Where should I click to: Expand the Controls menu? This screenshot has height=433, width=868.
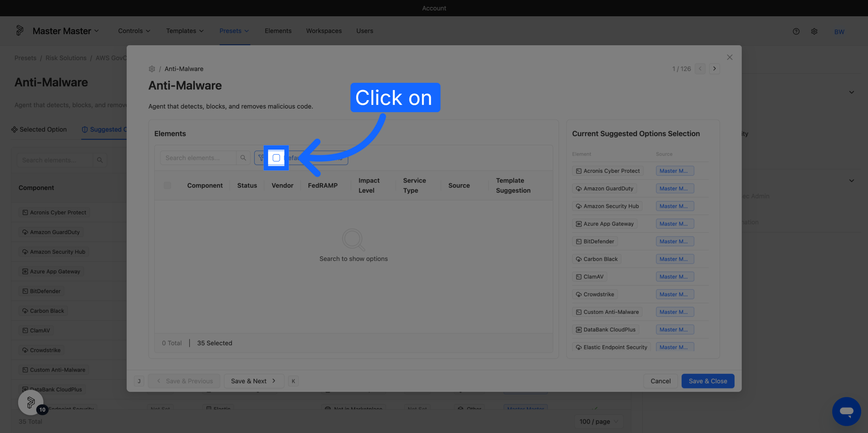tap(134, 31)
